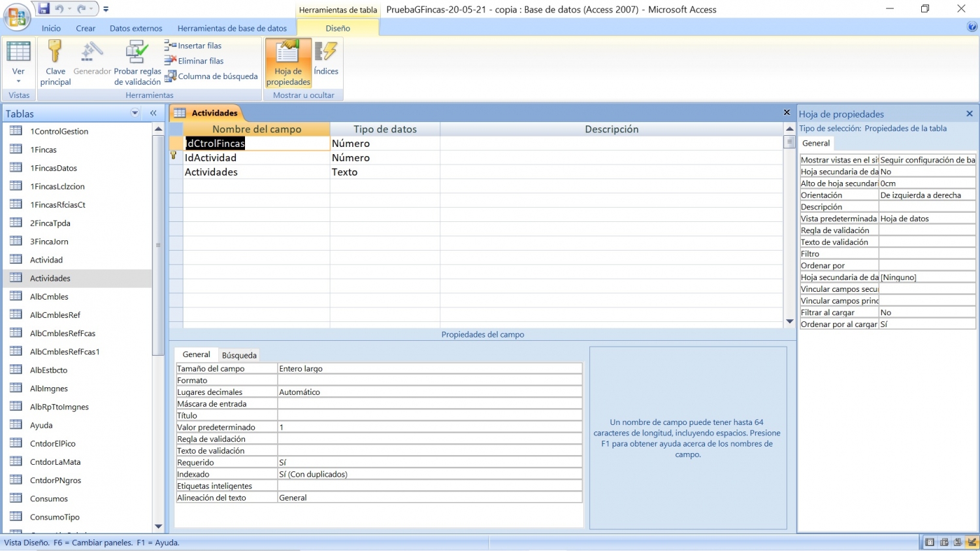Redo the action in the quick access toolbar
980x551 pixels.
tap(82, 8)
